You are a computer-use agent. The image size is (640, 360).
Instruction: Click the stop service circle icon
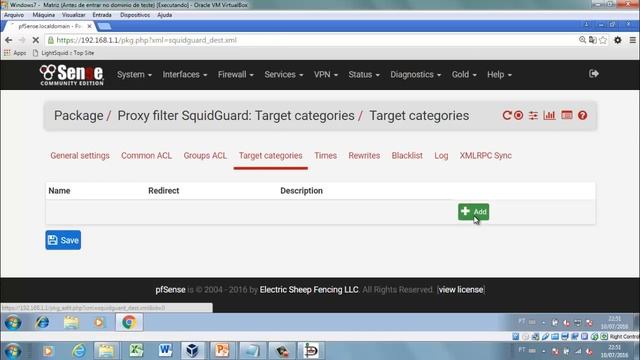(518, 116)
